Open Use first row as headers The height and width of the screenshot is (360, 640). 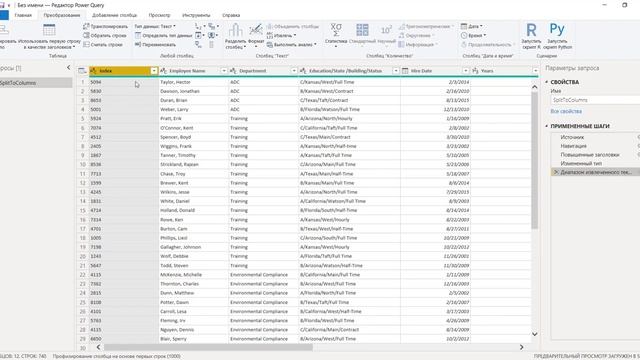[x=49, y=37]
